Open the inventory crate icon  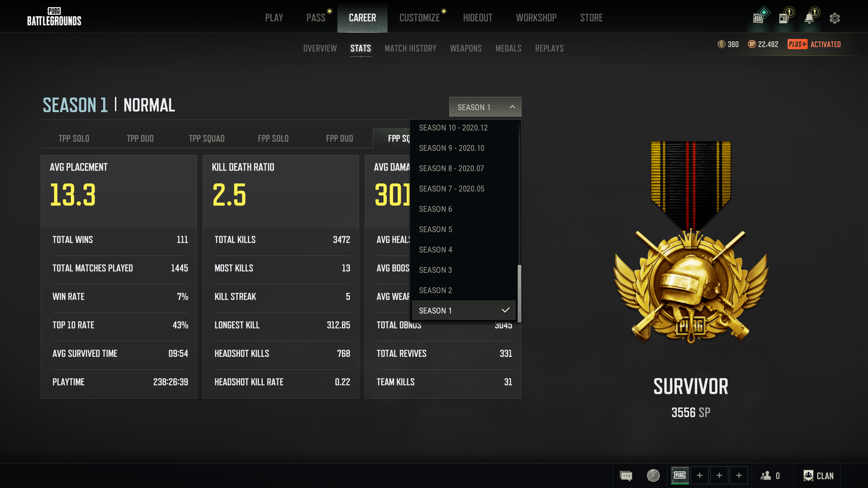pyautogui.click(x=758, y=18)
